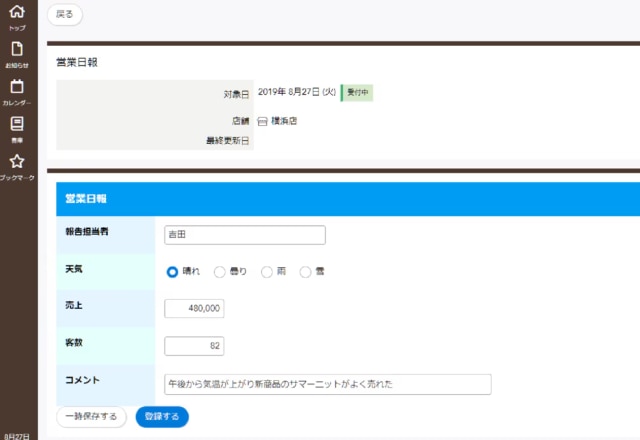Click the 売上 field showing 480,000
This screenshot has height=440, width=640.
[194, 309]
